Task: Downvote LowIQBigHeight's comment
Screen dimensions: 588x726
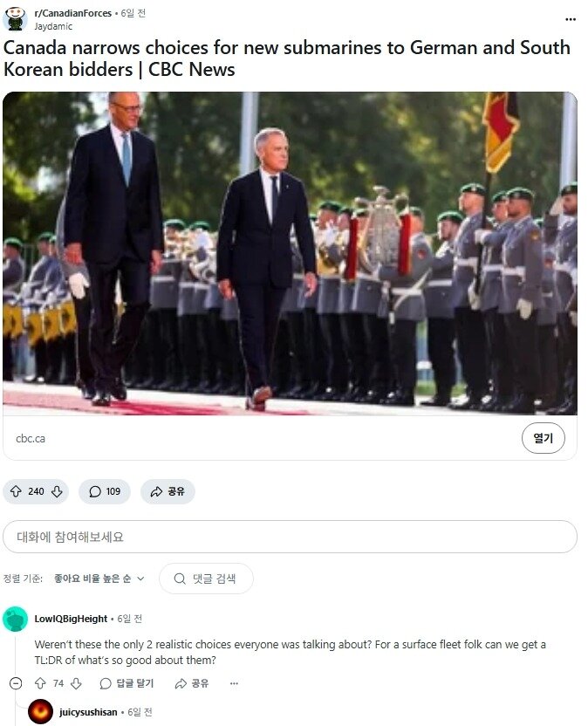Action: tap(77, 683)
